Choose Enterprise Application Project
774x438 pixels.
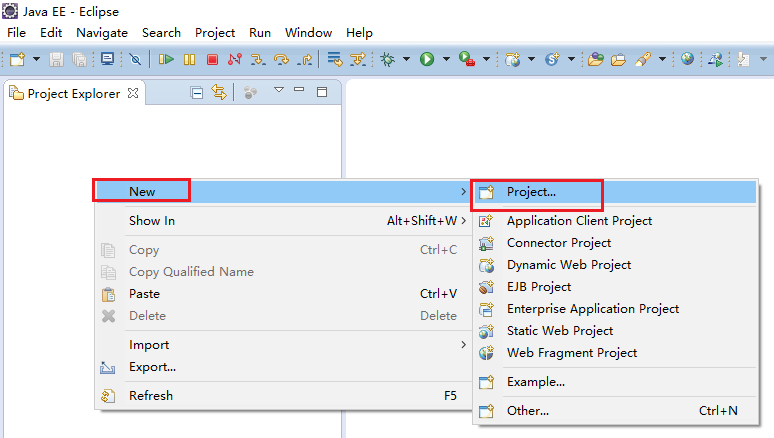click(615, 309)
